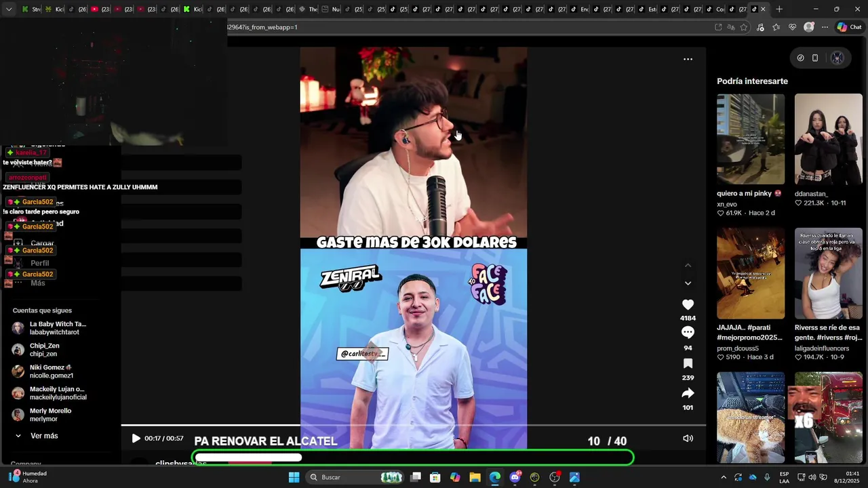Viewport: 868px width, 488px height.
Task: Close the active TikTok tab
Action: pos(763,9)
